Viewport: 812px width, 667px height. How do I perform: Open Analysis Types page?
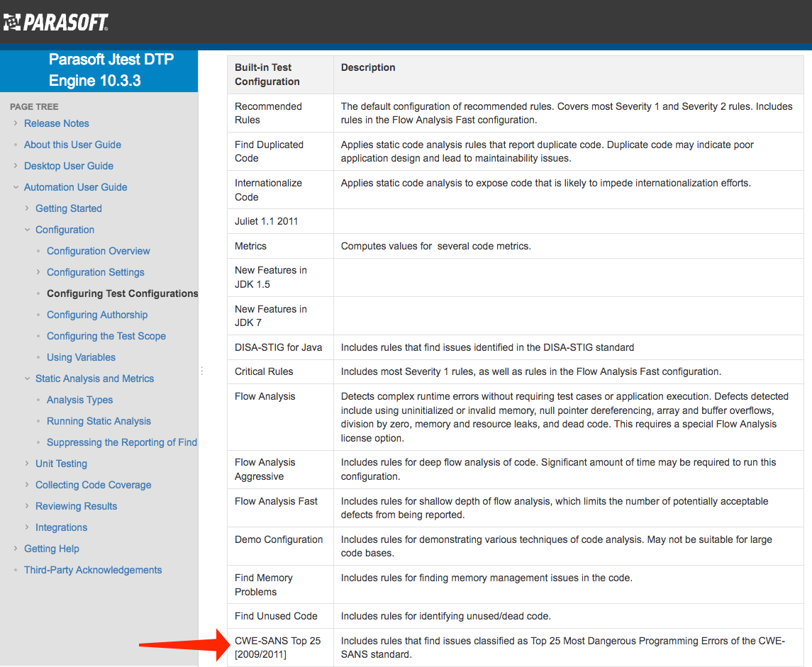point(79,400)
